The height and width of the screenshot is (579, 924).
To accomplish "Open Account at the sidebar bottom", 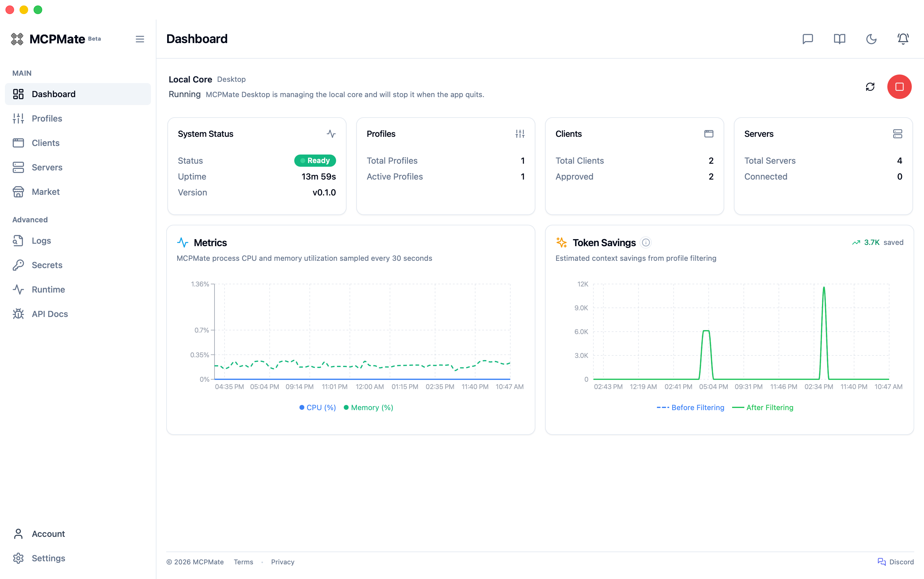I will point(78,534).
